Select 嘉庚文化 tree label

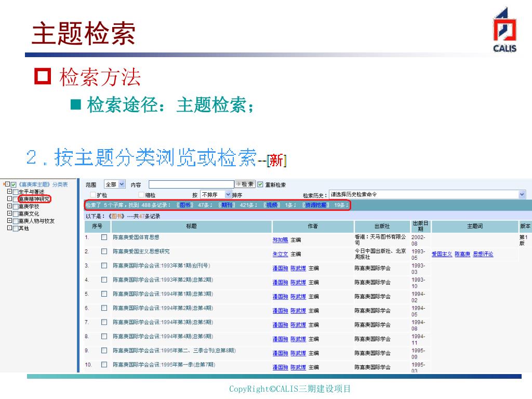(x=29, y=214)
